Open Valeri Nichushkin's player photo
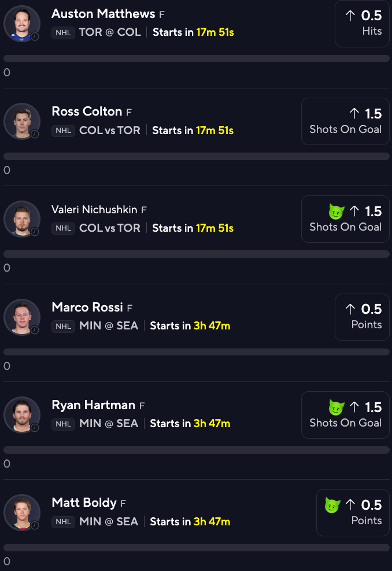 coord(22,219)
